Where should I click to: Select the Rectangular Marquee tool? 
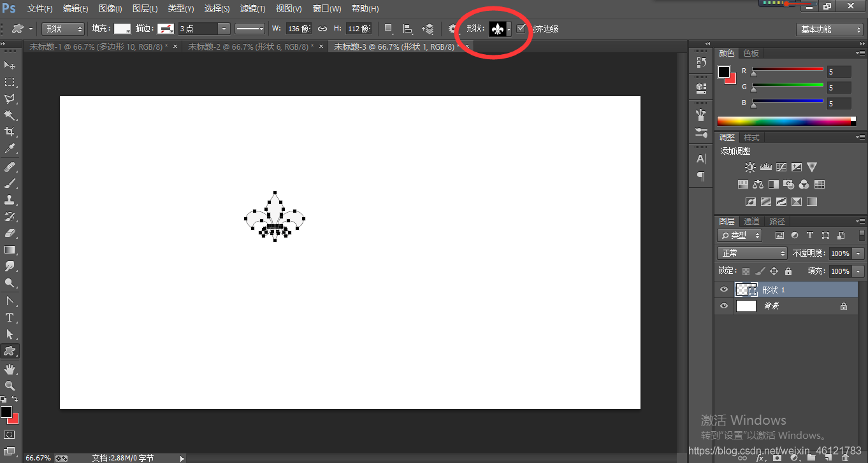tap(10, 82)
